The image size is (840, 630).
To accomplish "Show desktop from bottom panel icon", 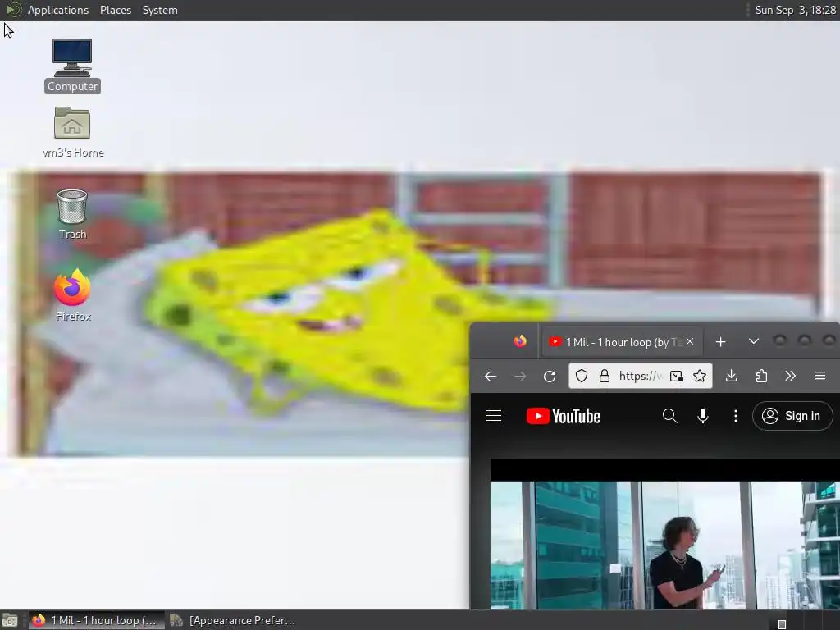I will pyautogui.click(x=10, y=620).
